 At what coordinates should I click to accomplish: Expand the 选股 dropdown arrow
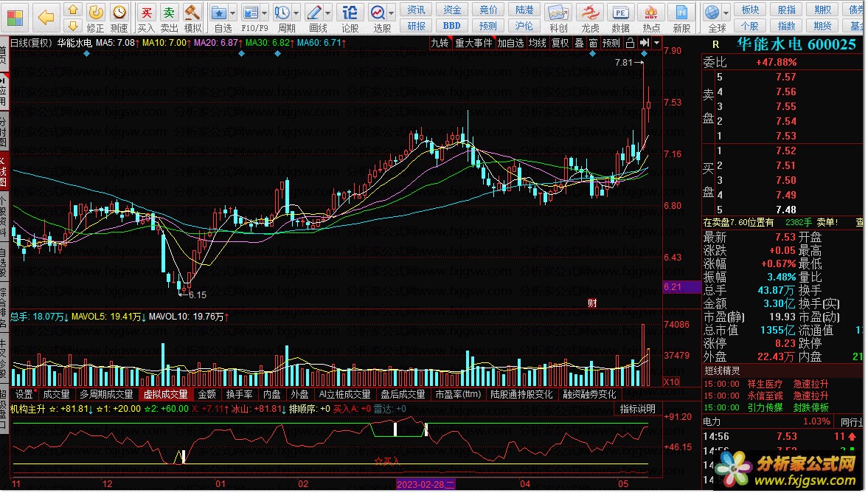[392, 13]
